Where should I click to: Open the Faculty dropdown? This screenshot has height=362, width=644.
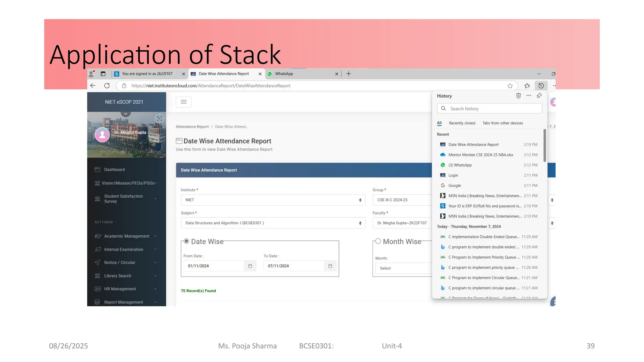click(x=402, y=223)
